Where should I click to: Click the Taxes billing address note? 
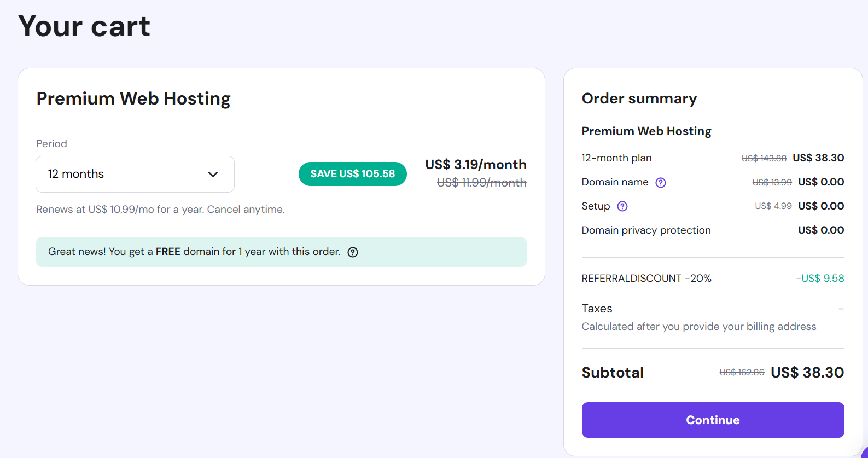[699, 327]
